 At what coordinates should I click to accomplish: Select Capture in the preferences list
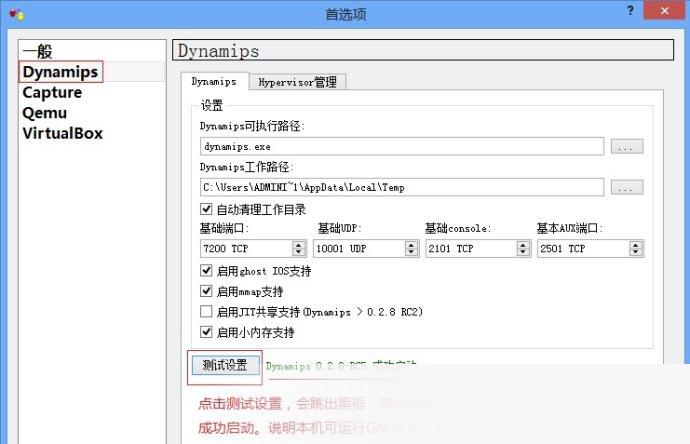[x=52, y=92]
